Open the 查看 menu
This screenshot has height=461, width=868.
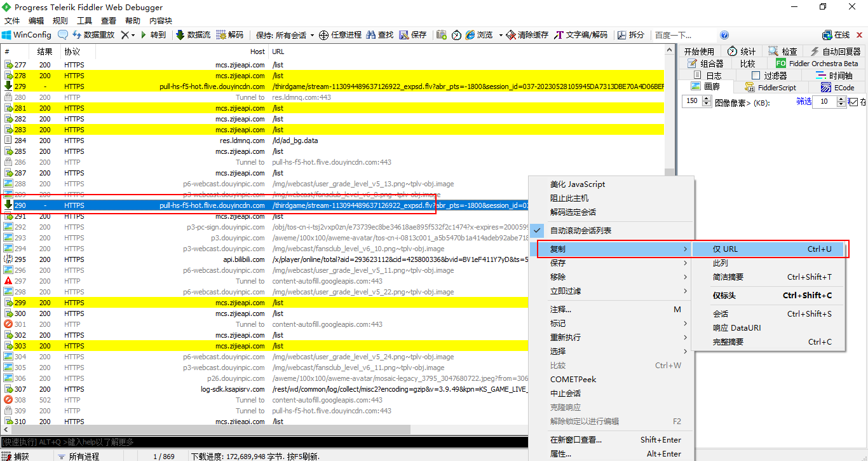(x=109, y=20)
